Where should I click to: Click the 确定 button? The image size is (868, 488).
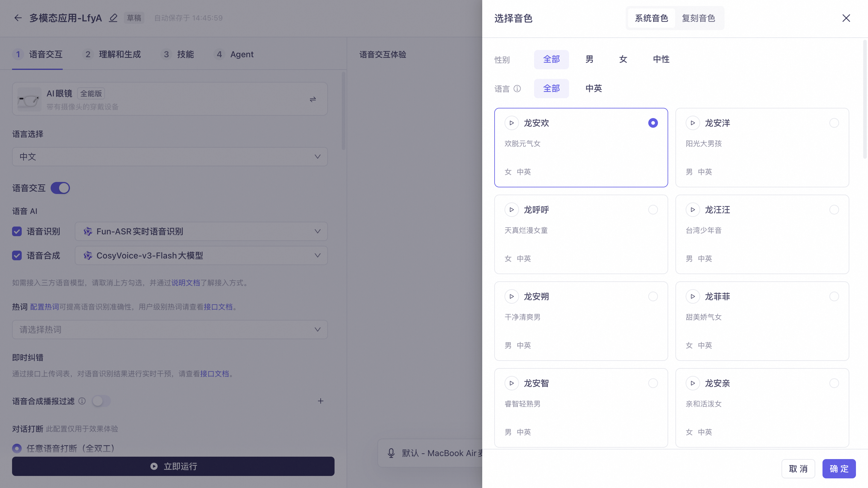click(x=839, y=469)
